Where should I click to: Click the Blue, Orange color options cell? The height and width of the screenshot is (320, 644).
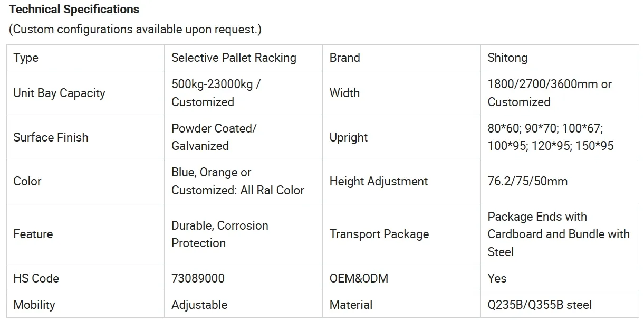tap(237, 181)
